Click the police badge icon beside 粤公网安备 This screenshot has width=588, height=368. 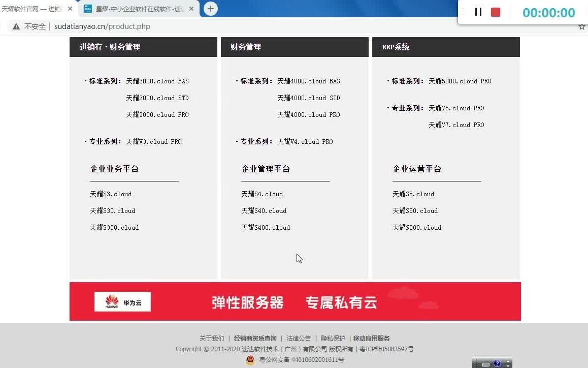pyautogui.click(x=250, y=359)
